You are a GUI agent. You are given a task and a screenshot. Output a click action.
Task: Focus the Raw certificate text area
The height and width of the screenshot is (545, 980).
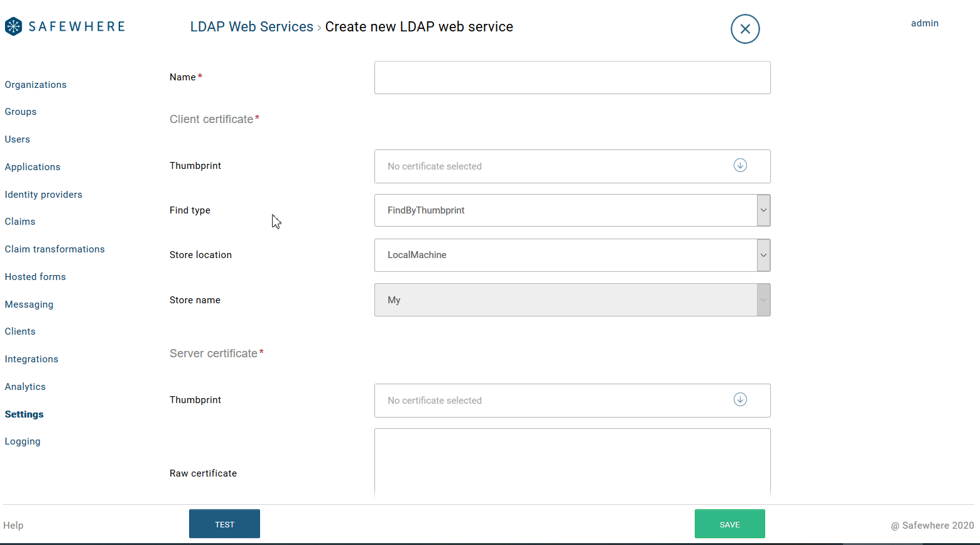pyautogui.click(x=572, y=463)
